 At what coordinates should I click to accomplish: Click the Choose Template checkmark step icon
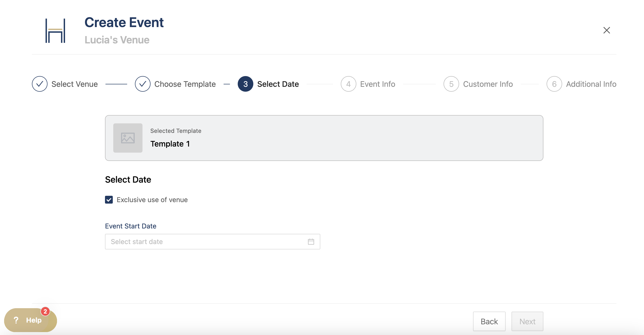coord(142,84)
